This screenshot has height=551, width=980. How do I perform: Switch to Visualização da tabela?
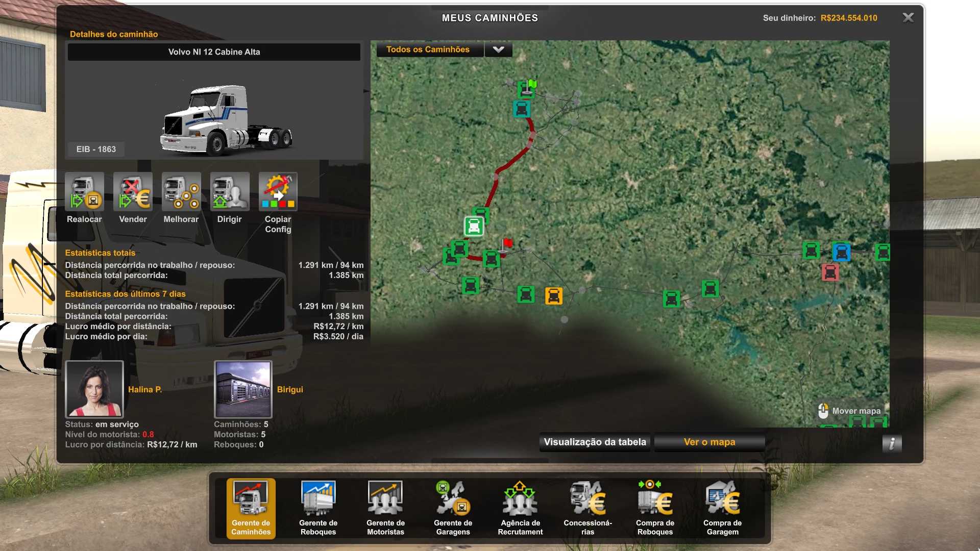pos(595,442)
